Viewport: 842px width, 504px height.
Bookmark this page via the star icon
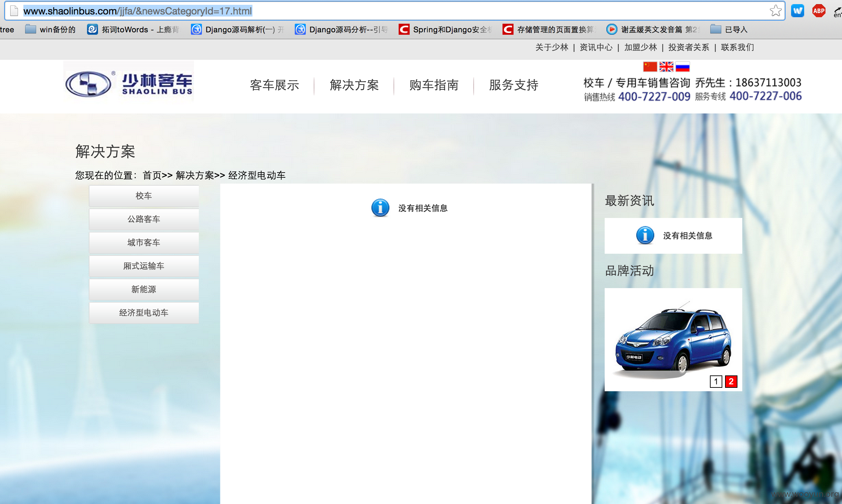776,11
